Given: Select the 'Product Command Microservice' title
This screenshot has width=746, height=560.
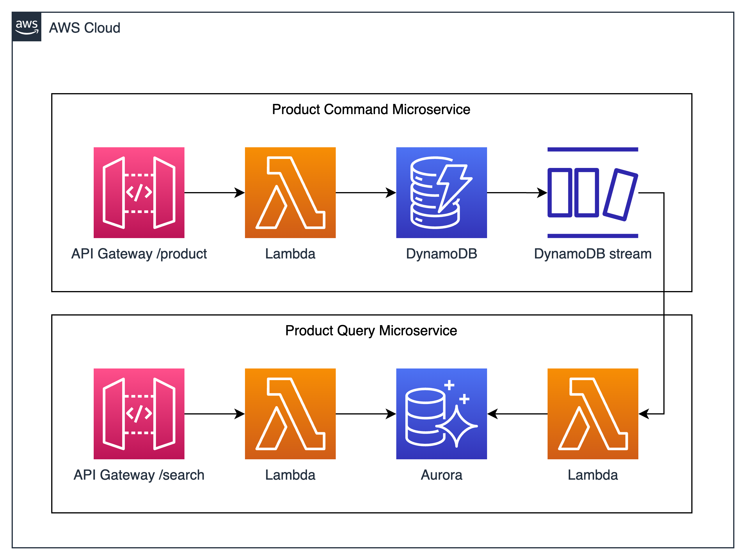Looking at the screenshot, I should pos(371,109).
